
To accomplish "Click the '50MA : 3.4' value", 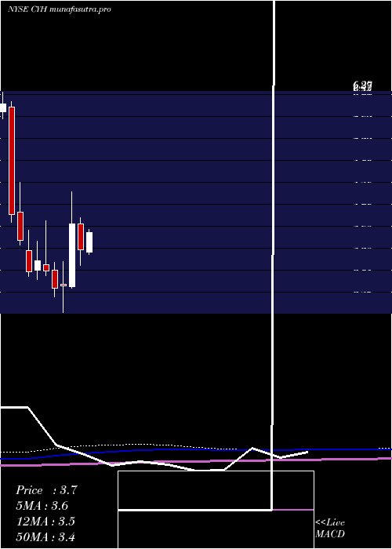I will coord(45,536).
